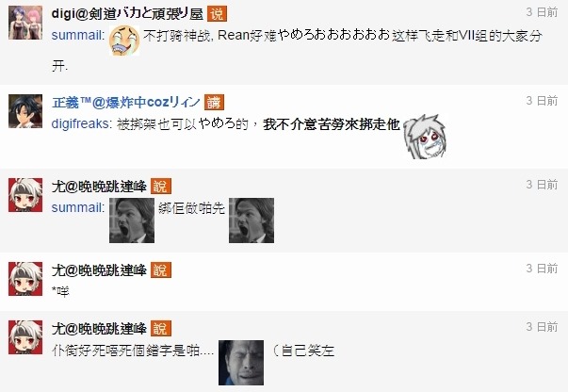
Task: Open 尤's avatar on the *咩 post
Action: tap(25, 279)
